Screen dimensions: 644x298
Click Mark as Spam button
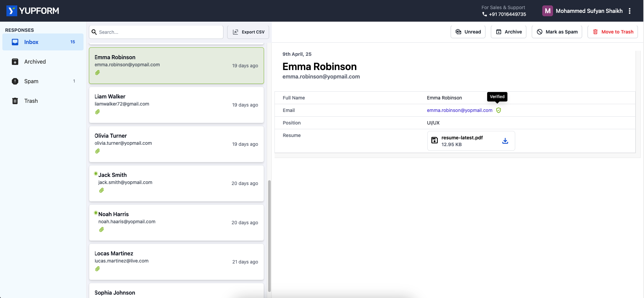click(x=557, y=32)
